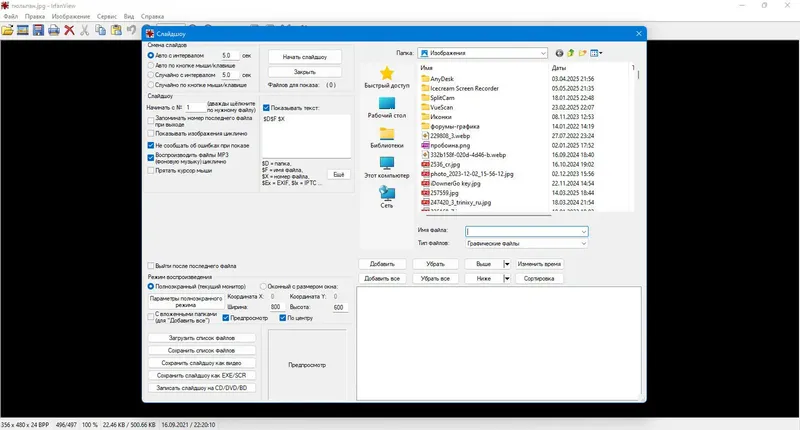Click the red X delete file icon
Viewport: 800px width, 430px height.
coord(69,31)
